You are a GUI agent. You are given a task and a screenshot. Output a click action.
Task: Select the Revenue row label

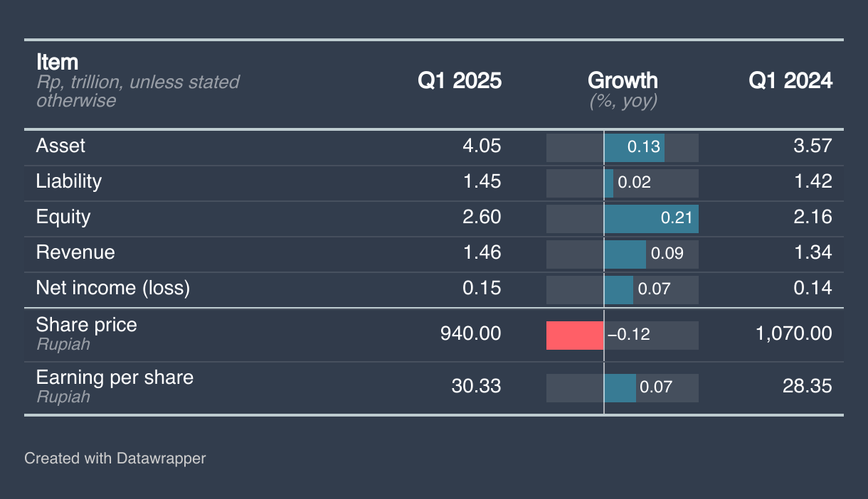tap(75, 253)
